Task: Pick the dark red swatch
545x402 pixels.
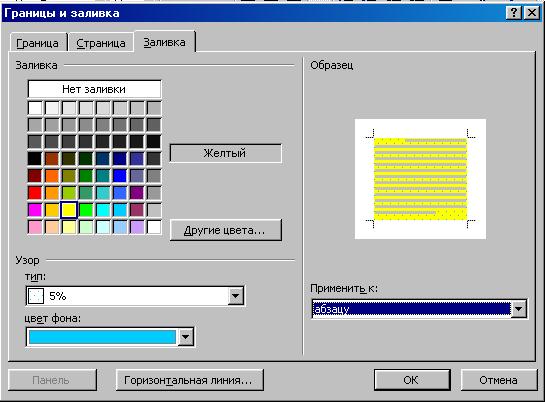Action: [x=35, y=176]
